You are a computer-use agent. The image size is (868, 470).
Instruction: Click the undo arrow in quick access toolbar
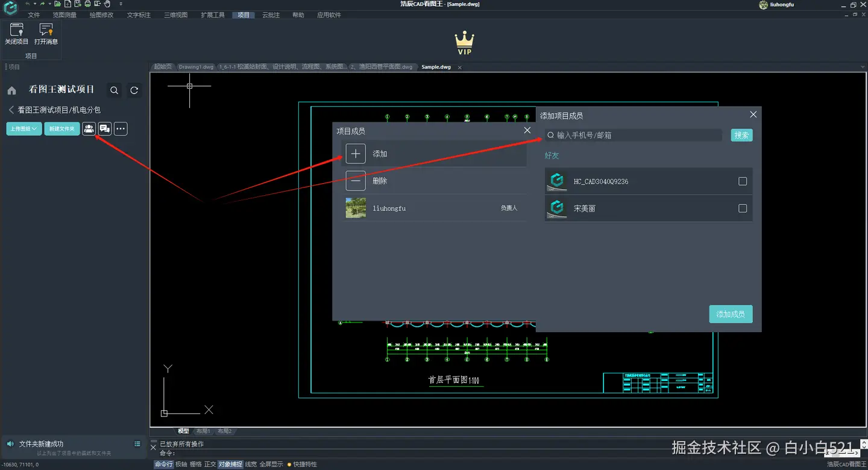[x=27, y=4]
